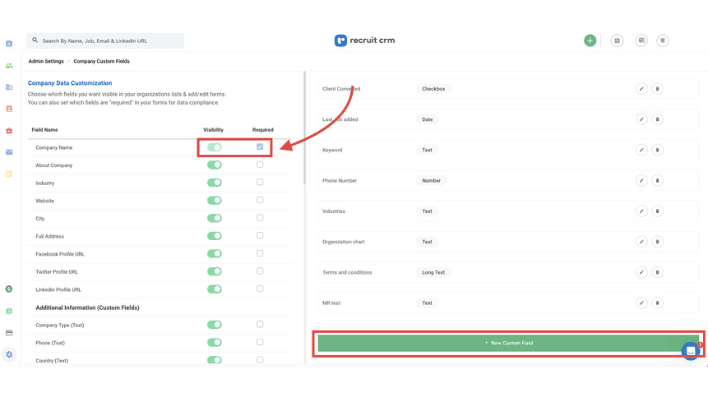708x400 pixels.
Task: Click the green plus quick-add button
Action: pos(590,41)
